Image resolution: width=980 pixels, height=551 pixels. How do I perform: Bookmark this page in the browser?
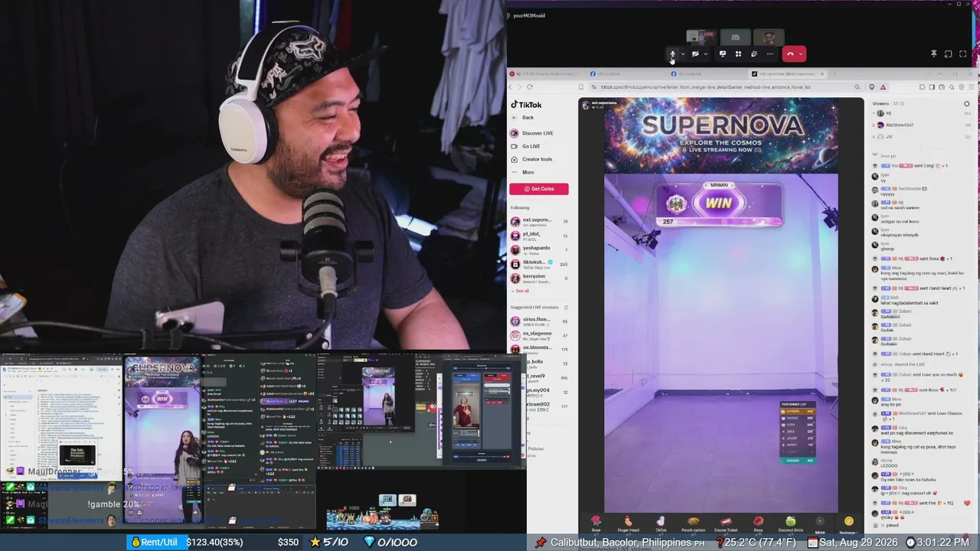point(581,87)
